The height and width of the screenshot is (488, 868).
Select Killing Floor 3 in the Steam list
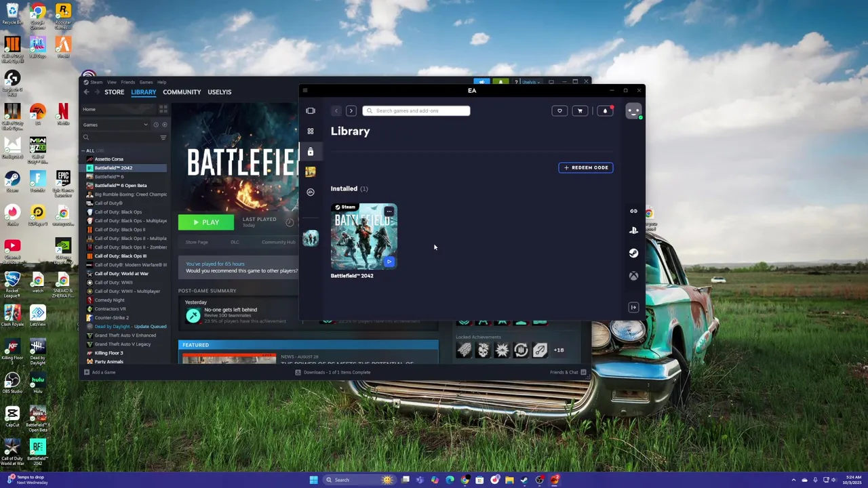[108, 353]
